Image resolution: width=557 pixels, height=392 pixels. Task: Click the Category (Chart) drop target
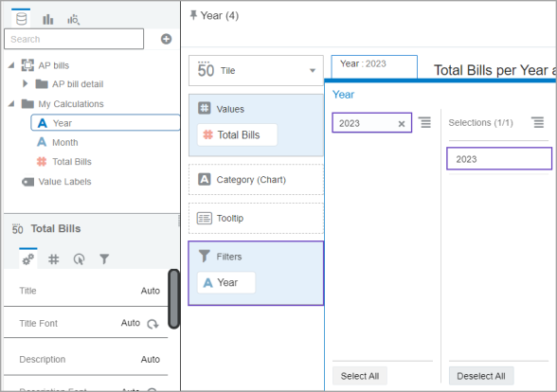(x=256, y=179)
